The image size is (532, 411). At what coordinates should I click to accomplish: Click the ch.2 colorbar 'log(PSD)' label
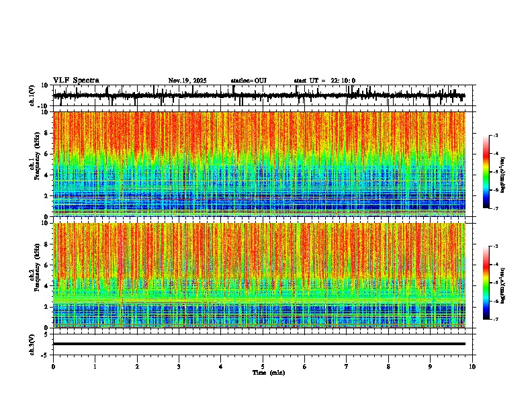pyautogui.click(x=503, y=285)
